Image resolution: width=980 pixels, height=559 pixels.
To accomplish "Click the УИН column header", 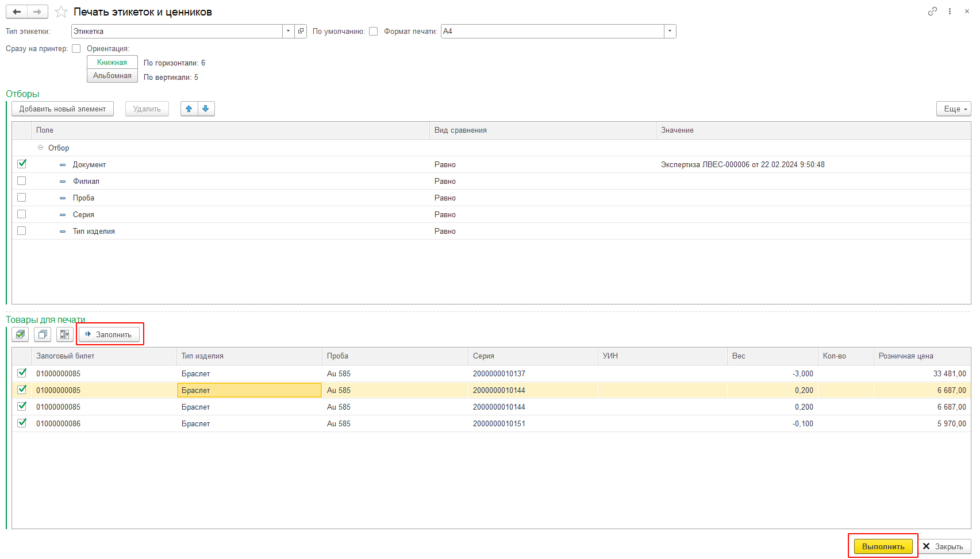I will 662,356.
